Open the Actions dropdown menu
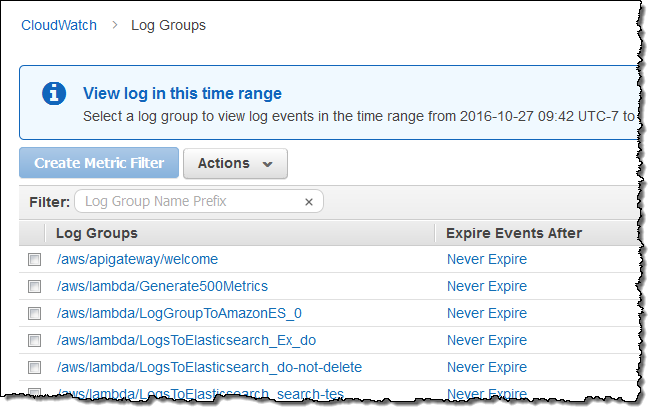The height and width of the screenshot is (412, 654). click(235, 163)
